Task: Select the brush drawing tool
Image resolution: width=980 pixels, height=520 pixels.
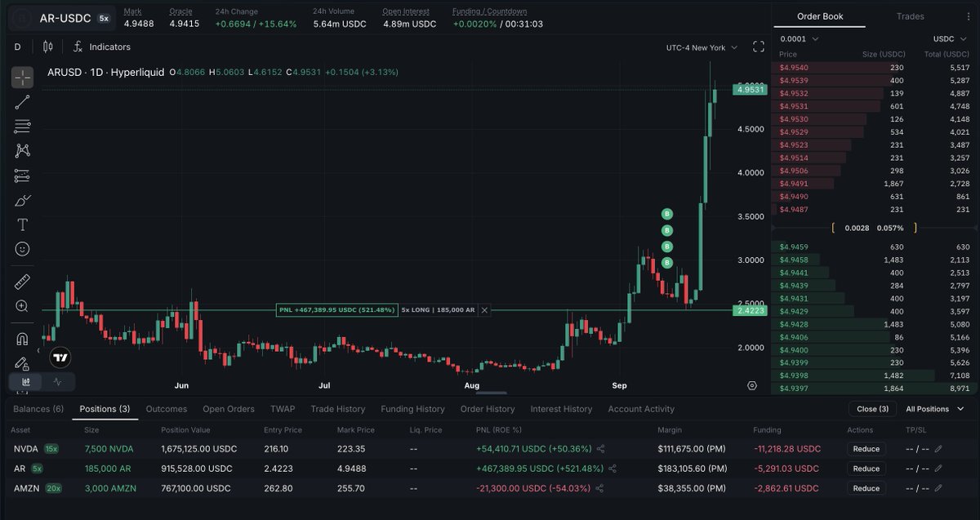Action: (x=22, y=200)
